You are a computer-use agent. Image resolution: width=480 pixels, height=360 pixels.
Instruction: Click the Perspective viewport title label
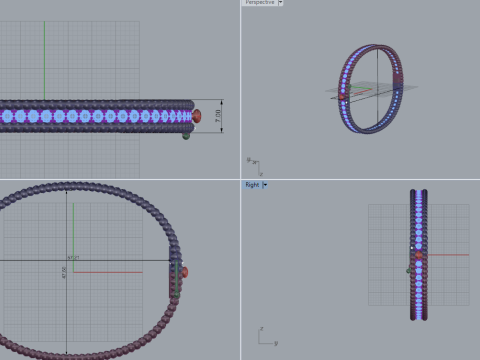[x=260, y=3]
